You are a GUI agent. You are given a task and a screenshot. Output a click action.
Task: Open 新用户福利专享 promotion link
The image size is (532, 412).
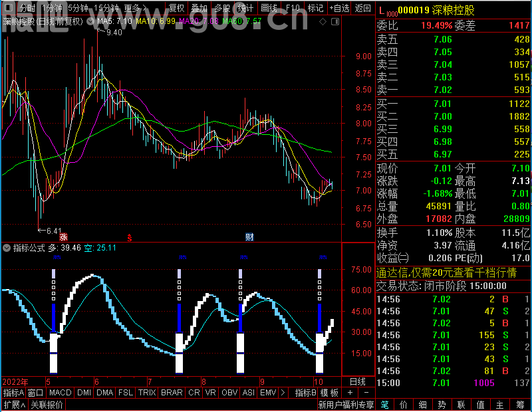click(346, 405)
